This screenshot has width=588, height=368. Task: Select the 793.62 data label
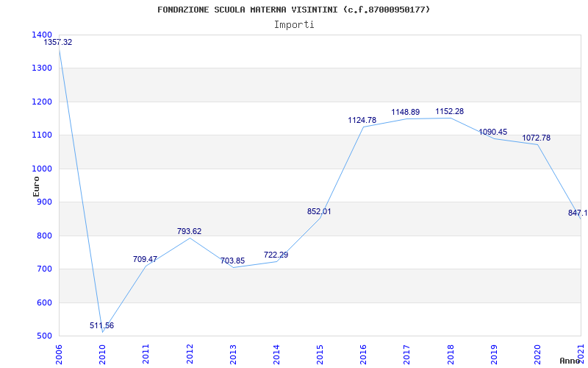tap(190, 231)
